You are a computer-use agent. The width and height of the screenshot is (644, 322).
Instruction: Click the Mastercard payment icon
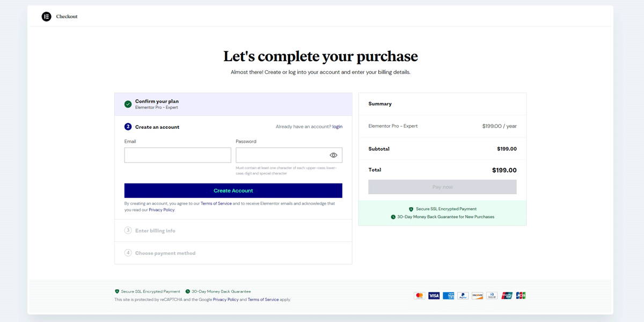coord(420,296)
